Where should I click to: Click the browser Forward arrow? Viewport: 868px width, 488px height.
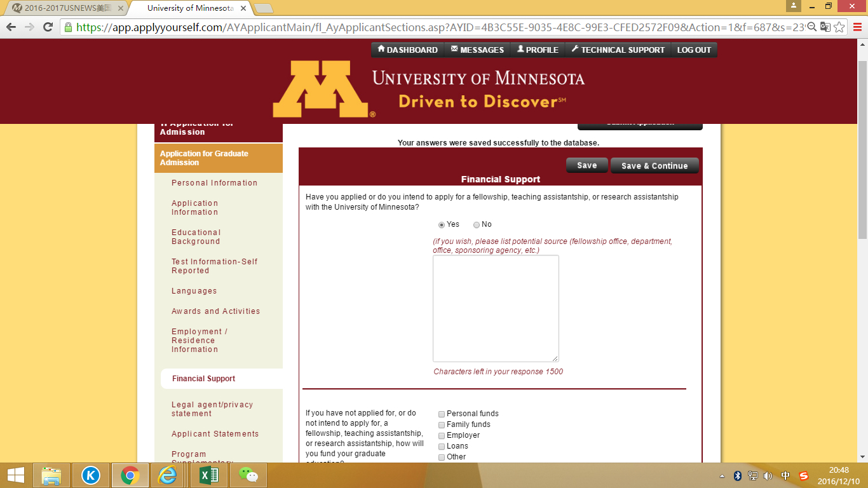click(x=29, y=27)
